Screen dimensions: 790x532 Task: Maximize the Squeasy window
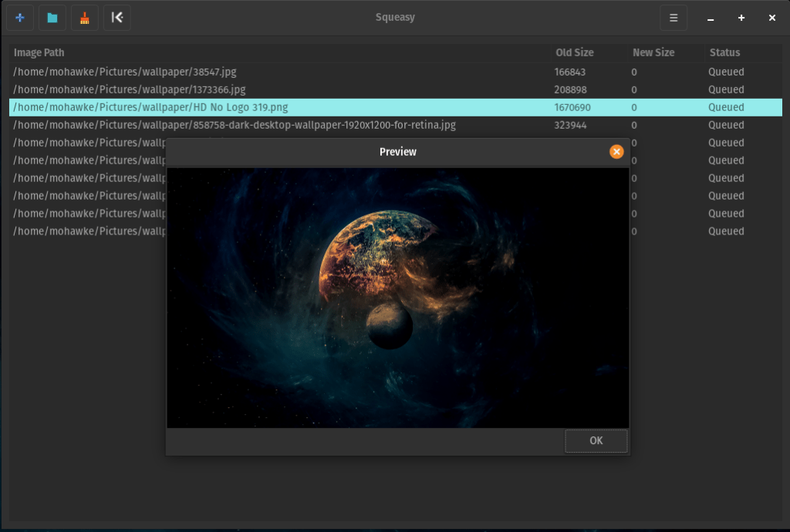coord(741,18)
